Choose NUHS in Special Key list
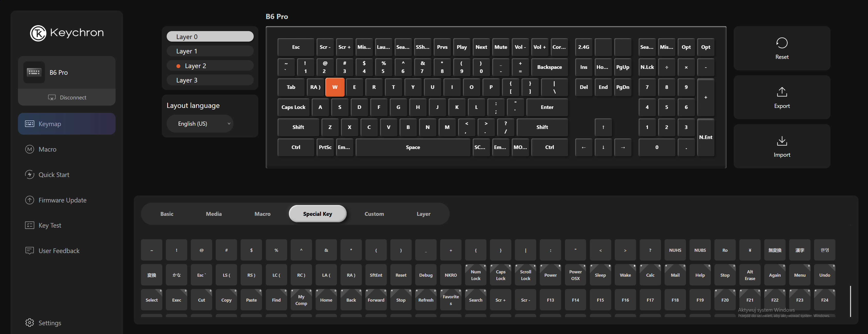The width and height of the screenshot is (868, 334). click(675, 250)
